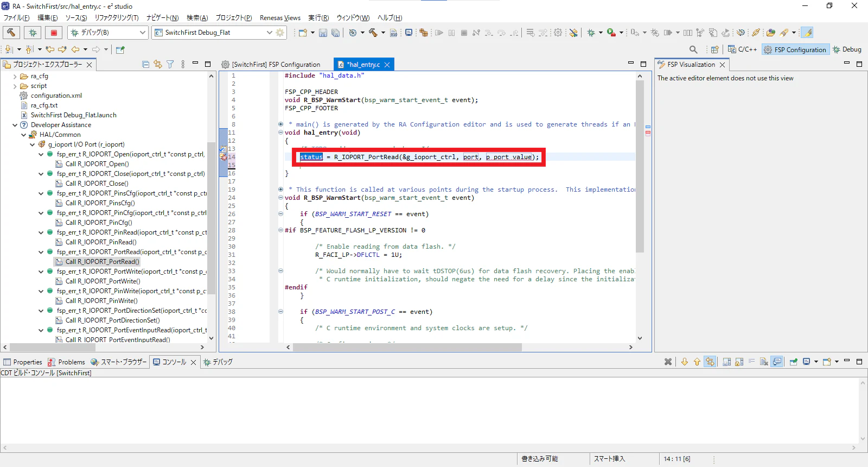Toggle Link with Editor in Project Explorer

point(158,64)
